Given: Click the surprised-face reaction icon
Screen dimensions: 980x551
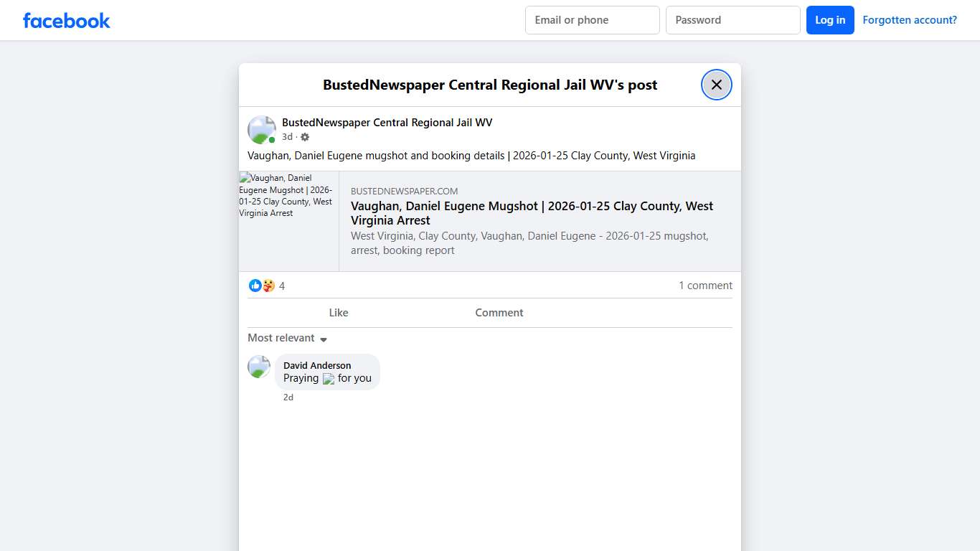Looking at the screenshot, I should (x=268, y=285).
